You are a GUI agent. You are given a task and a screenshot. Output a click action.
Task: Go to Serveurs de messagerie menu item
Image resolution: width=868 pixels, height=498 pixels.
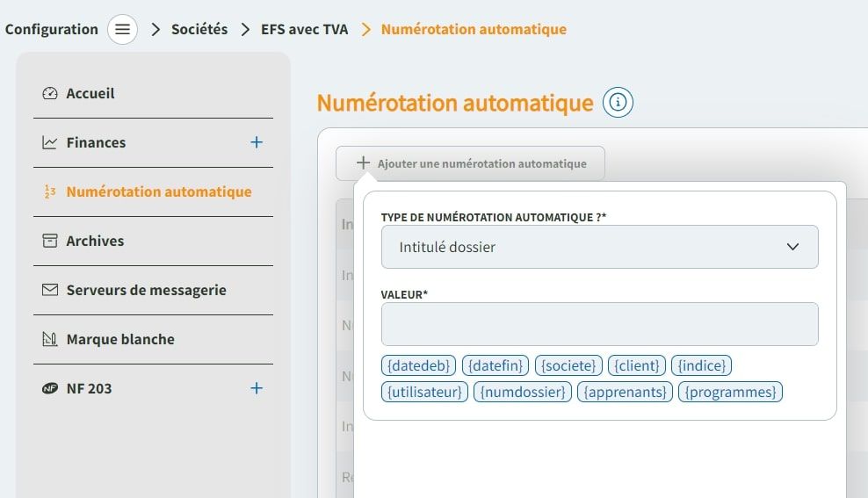click(x=146, y=290)
